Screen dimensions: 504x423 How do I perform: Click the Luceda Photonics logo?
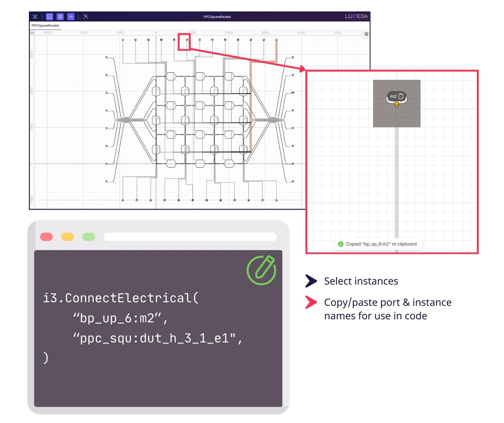tap(356, 17)
